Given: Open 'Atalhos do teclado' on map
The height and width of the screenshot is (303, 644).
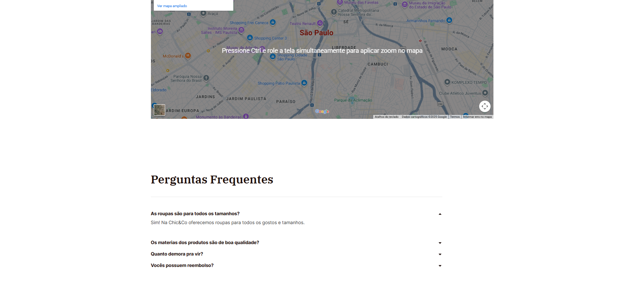Looking at the screenshot, I should pyautogui.click(x=386, y=117).
